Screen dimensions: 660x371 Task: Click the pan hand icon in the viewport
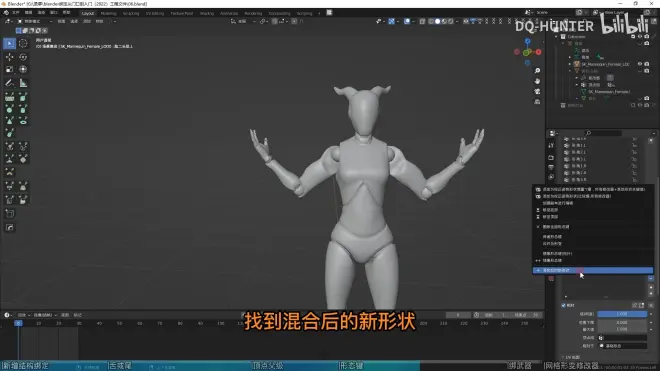(537, 81)
